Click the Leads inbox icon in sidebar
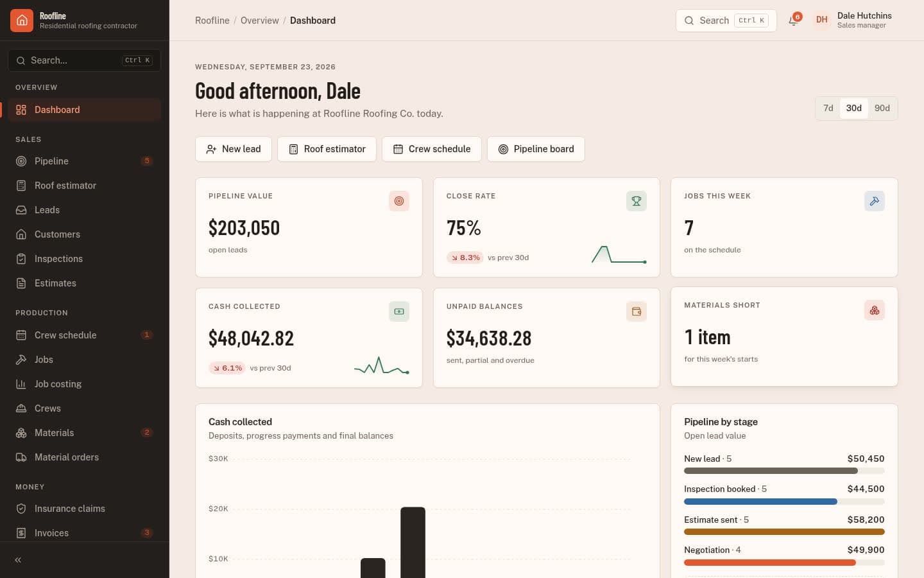 [21, 210]
